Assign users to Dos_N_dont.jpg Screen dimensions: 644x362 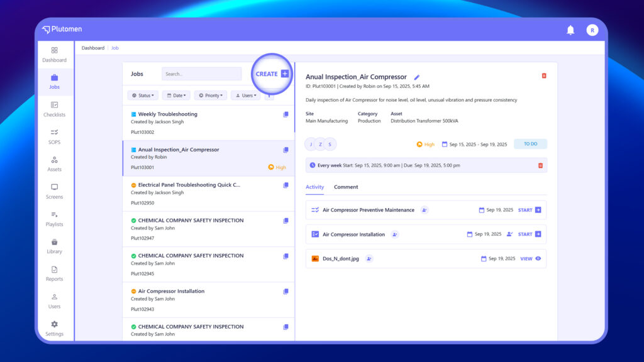tap(369, 258)
